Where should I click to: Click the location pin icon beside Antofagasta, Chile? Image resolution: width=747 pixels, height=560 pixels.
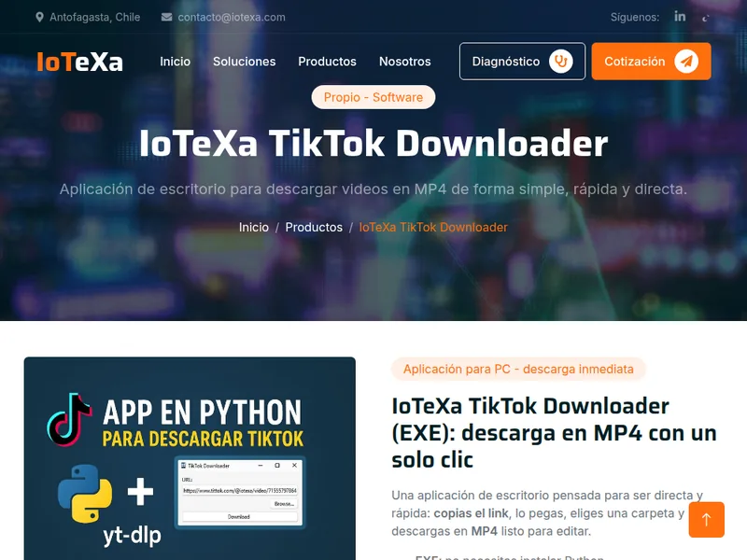(39, 17)
